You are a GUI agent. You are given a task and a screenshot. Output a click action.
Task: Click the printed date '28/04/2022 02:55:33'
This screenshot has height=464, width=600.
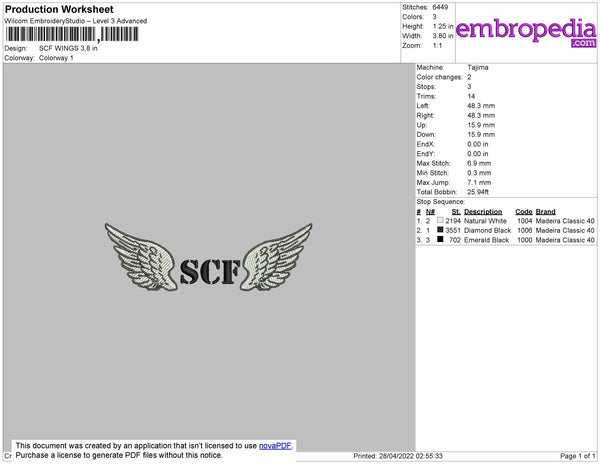411,456
